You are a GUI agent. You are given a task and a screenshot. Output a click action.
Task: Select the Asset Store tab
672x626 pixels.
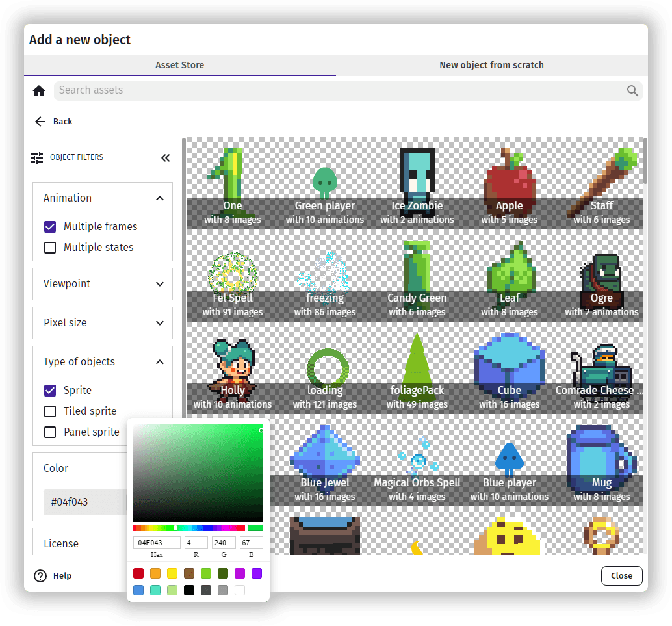coord(179,65)
